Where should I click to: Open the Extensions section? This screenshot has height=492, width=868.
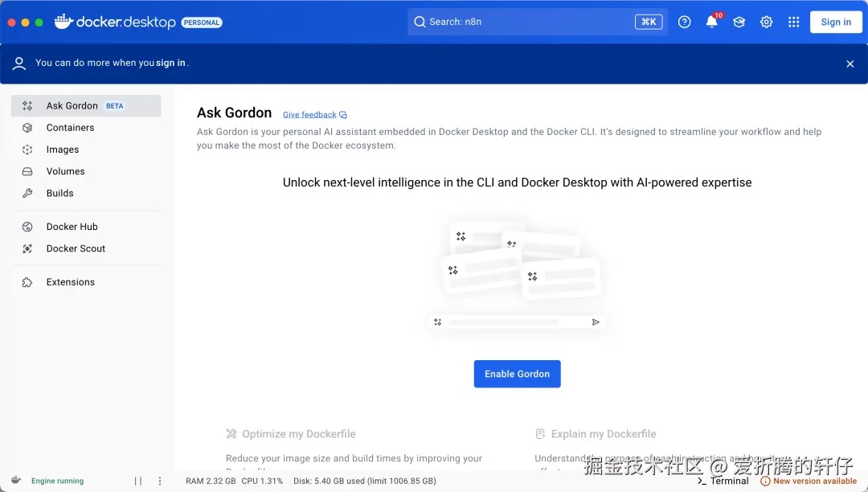click(x=70, y=282)
